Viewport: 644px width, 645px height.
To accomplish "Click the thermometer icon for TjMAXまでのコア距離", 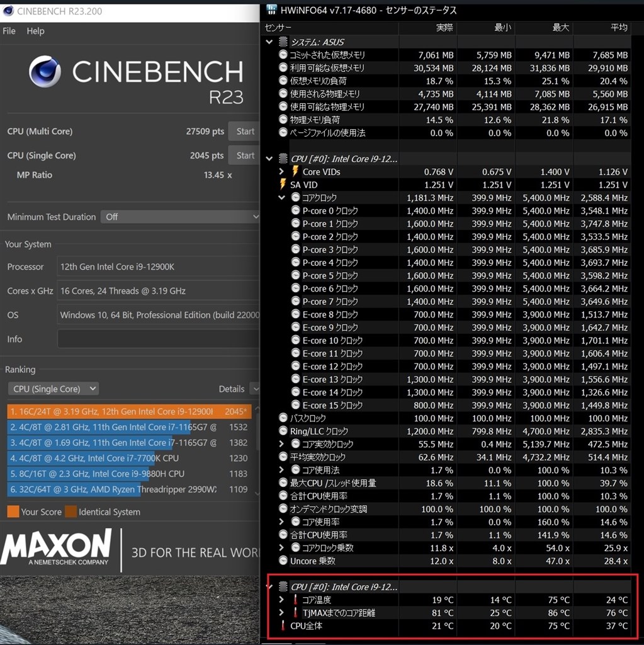I will [x=295, y=612].
